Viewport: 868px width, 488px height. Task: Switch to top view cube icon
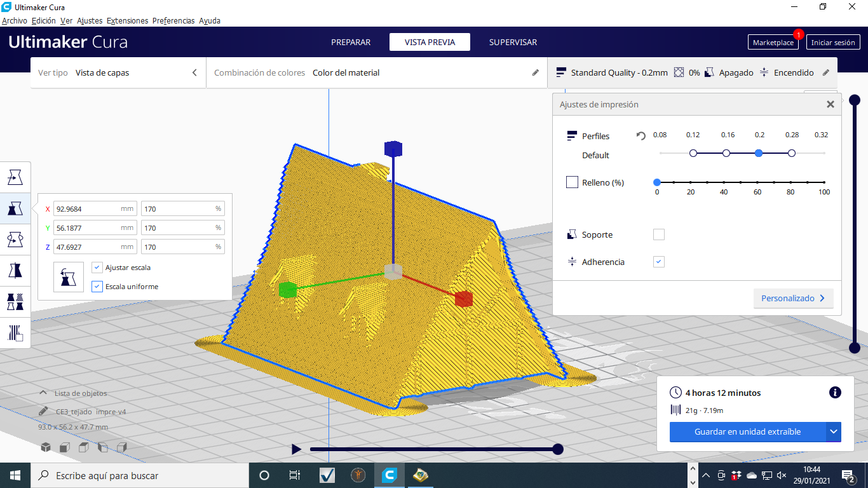click(84, 447)
